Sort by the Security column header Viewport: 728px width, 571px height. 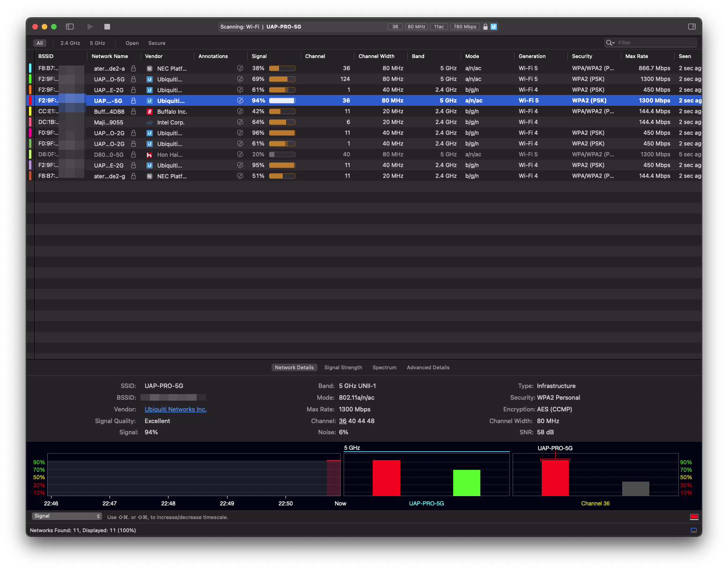point(594,56)
